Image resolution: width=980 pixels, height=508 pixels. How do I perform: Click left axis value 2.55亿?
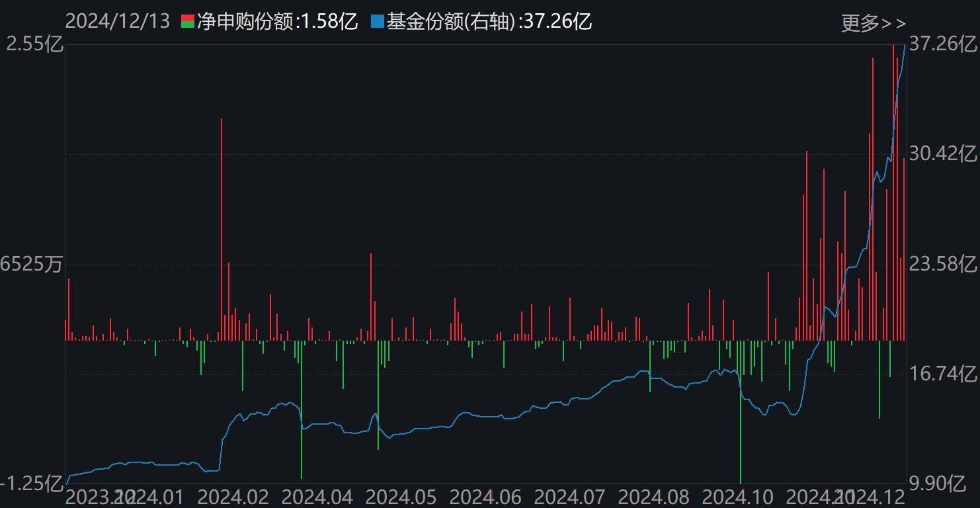click(34, 44)
